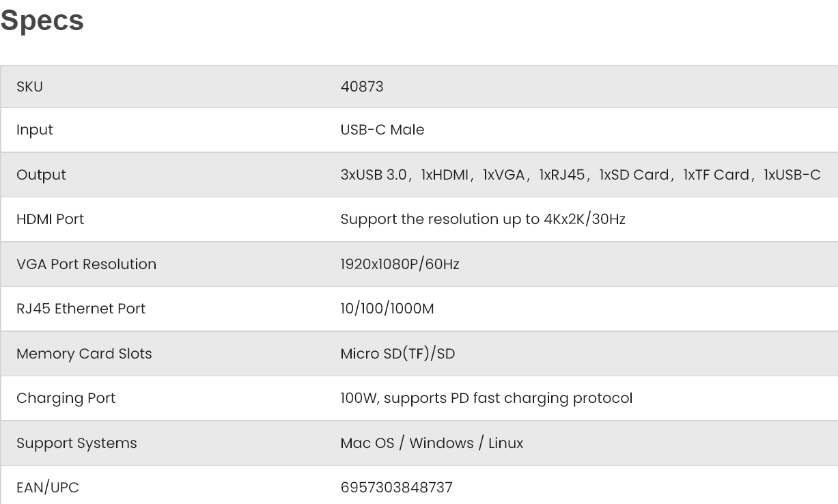The height and width of the screenshot is (504, 838).
Task: Select the 10/100/1000M speed value
Action: tap(387, 309)
